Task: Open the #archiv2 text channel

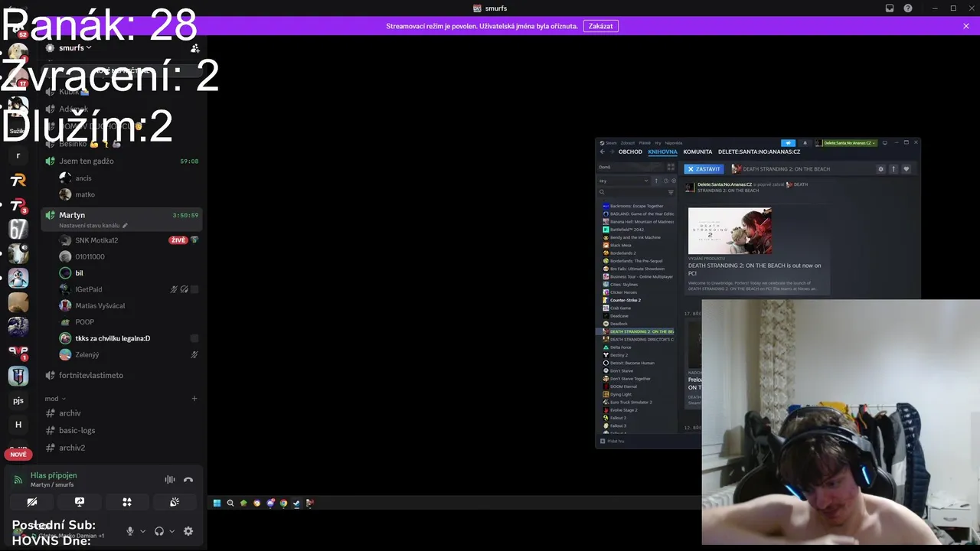Action: point(122,448)
